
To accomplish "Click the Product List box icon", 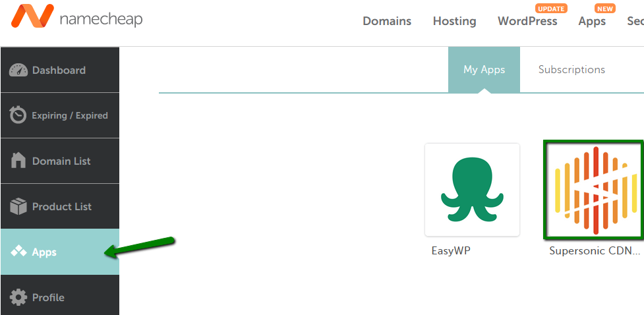I will tap(18, 206).
